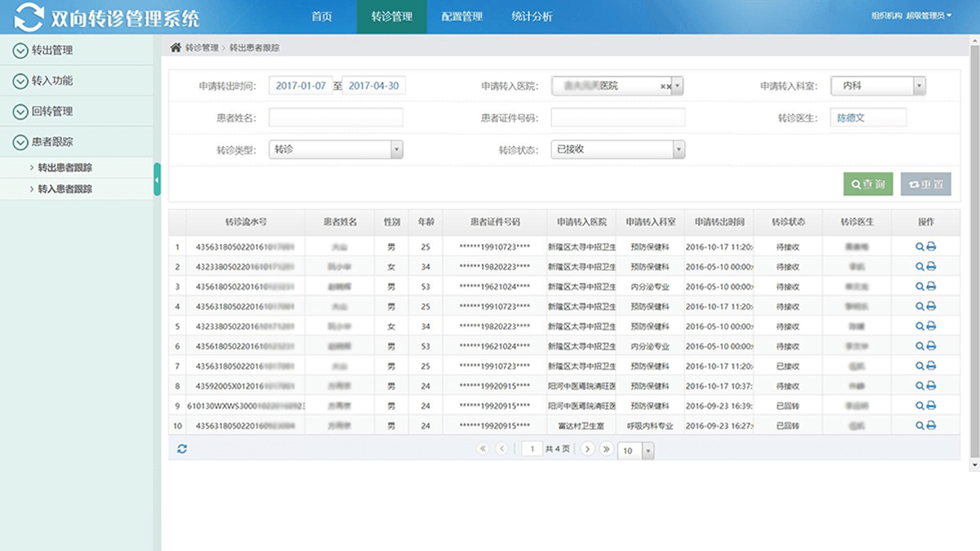Image resolution: width=980 pixels, height=551 pixels.
Task: Click the view (magnifier) icon in row 1
Action: [920, 247]
